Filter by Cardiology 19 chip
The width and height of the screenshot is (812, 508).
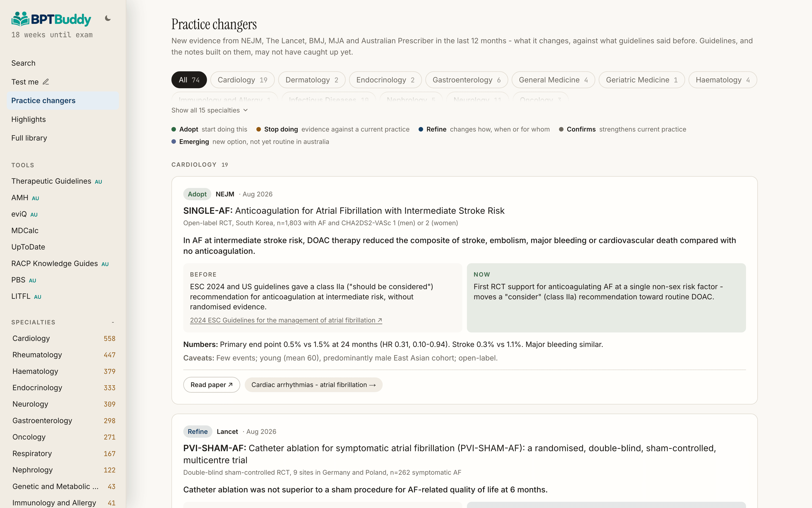pyautogui.click(x=242, y=80)
